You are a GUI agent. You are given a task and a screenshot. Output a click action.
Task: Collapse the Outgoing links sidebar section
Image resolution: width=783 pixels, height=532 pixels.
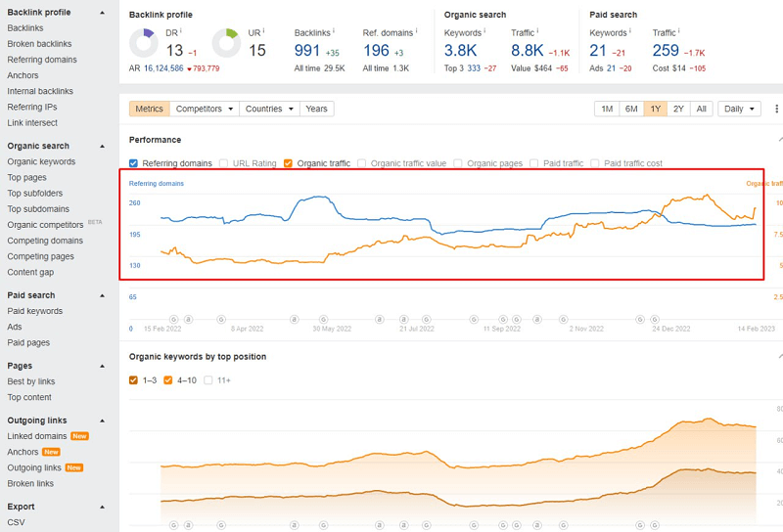(103, 421)
